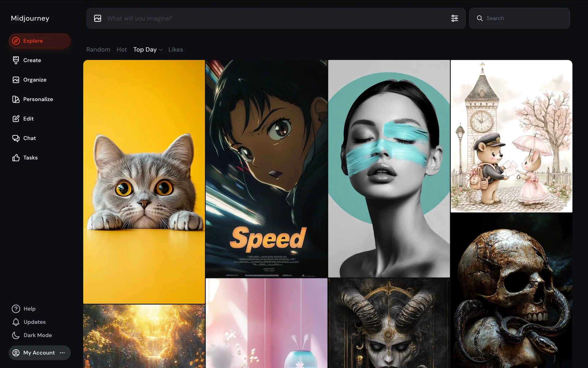Switch to the Likes tab

click(175, 50)
